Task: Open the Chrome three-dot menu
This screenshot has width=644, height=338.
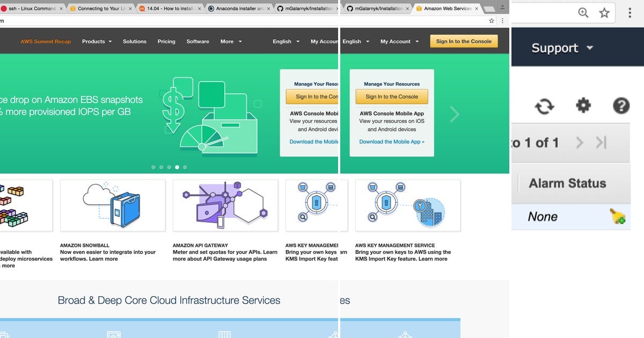Action: [629, 12]
